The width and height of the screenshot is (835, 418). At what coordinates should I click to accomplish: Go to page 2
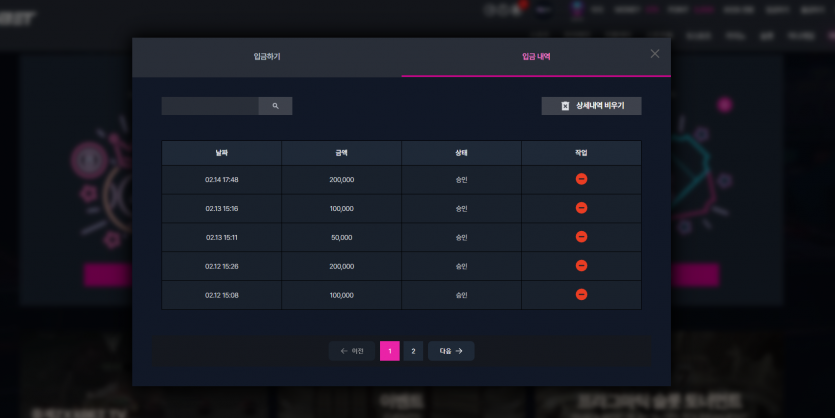click(413, 351)
